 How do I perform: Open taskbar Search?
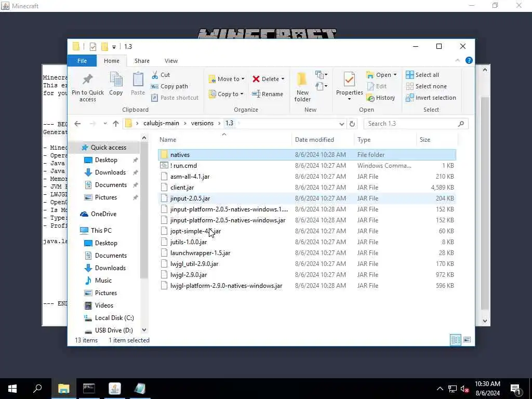37,389
